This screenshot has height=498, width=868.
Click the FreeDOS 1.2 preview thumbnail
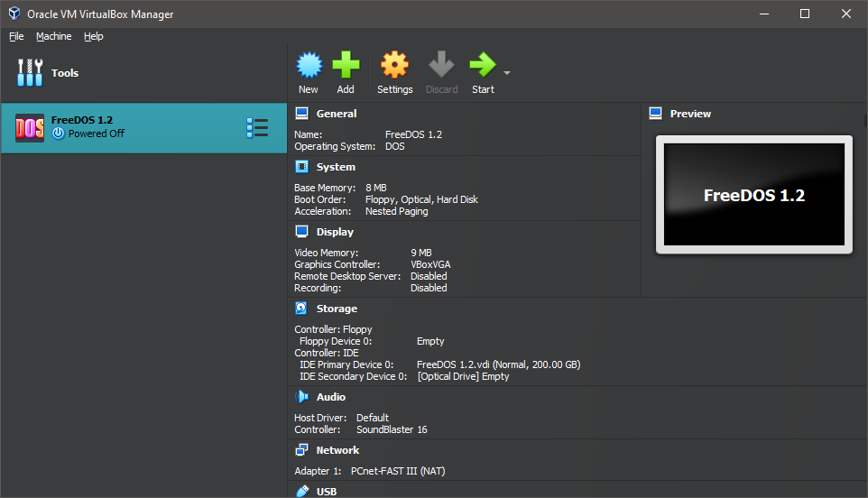(753, 195)
